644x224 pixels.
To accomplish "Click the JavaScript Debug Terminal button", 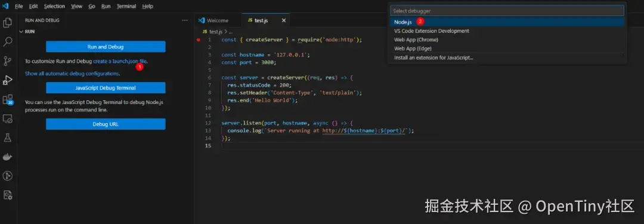I will (x=106, y=88).
